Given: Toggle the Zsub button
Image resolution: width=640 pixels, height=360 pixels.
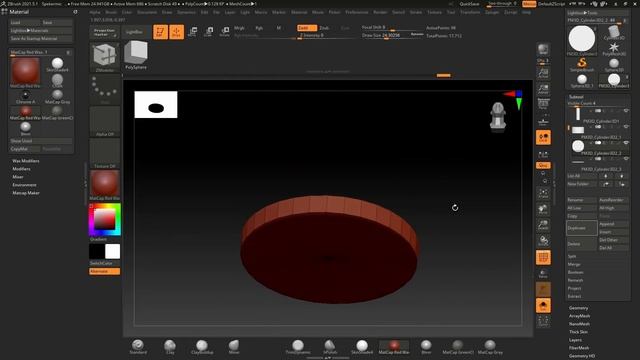Looking at the screenshot, I should click(324, 28).
